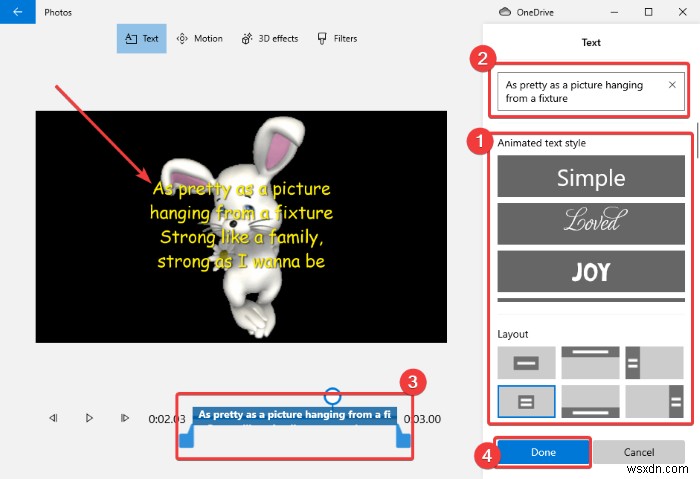Click the circular playhead seek marker
Screen dimensions: 700x479
pos(332,396)
